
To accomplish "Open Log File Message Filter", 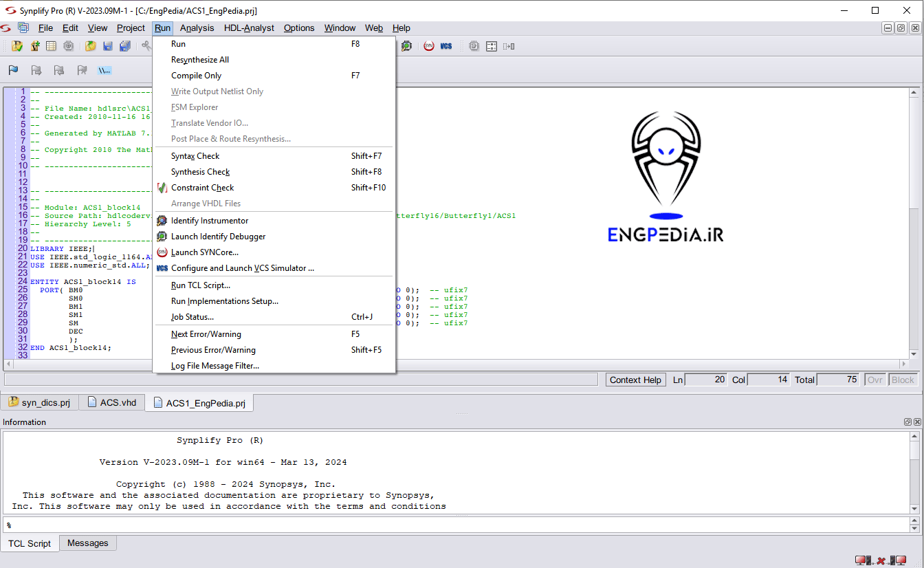I will [x=274, y=366].
